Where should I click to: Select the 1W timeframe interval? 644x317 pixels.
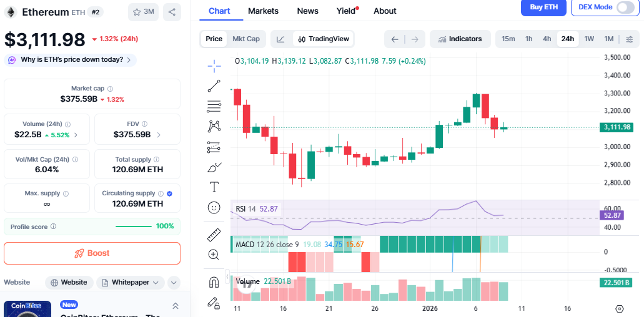click(x=589, y=39)
